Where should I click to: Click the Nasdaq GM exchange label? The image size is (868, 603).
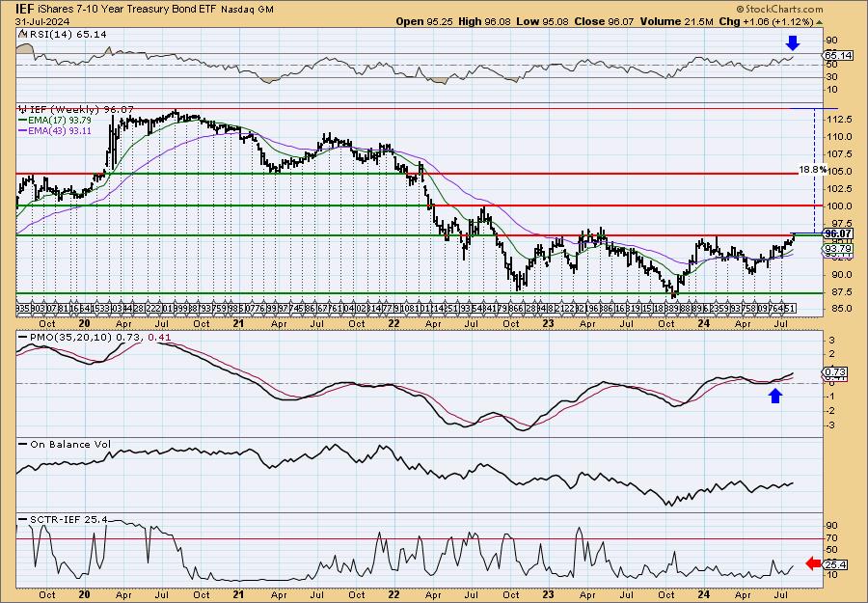pyautogui.click(x=248, y=9)
